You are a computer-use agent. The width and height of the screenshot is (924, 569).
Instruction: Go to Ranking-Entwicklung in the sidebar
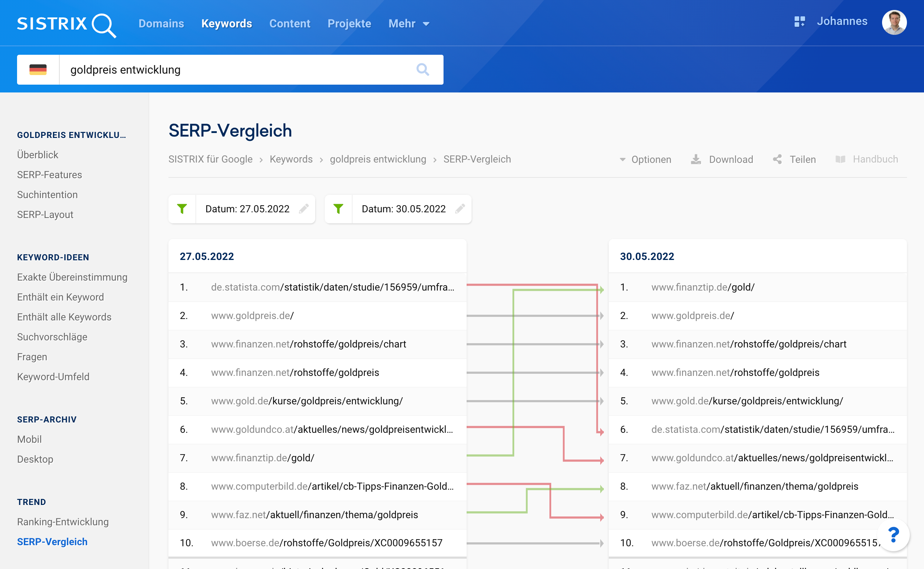(x=63, y=522)
